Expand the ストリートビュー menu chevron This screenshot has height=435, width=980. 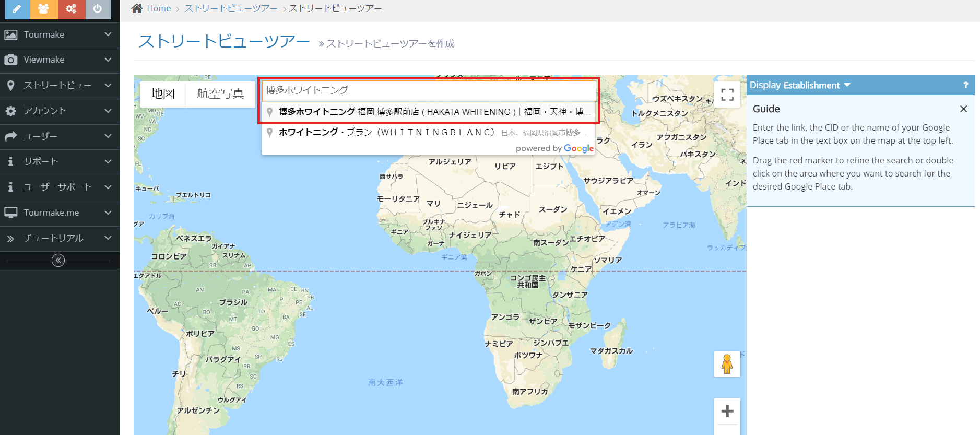[x=108, y=85]
